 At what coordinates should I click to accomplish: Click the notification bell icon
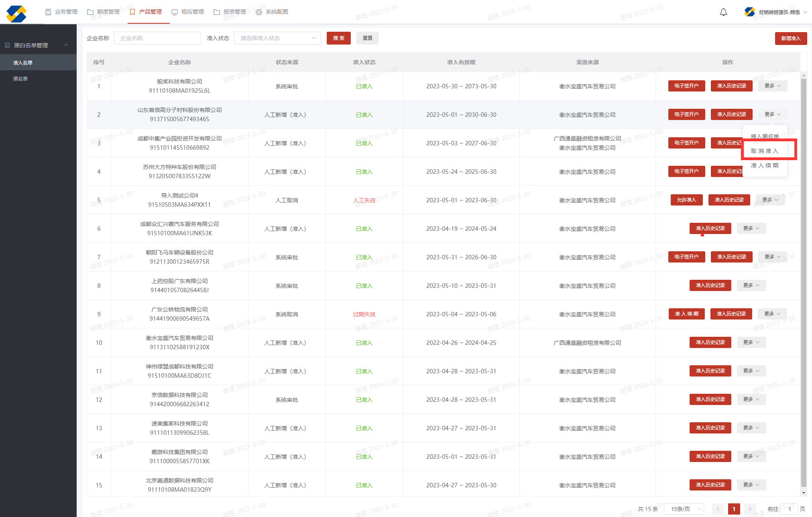(x=723, y=12)
